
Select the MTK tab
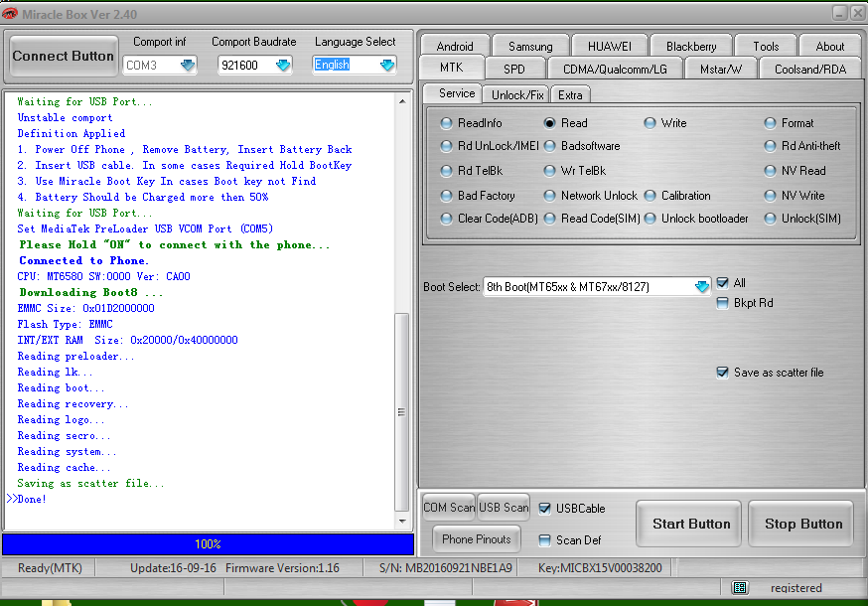tap(451, 68)
